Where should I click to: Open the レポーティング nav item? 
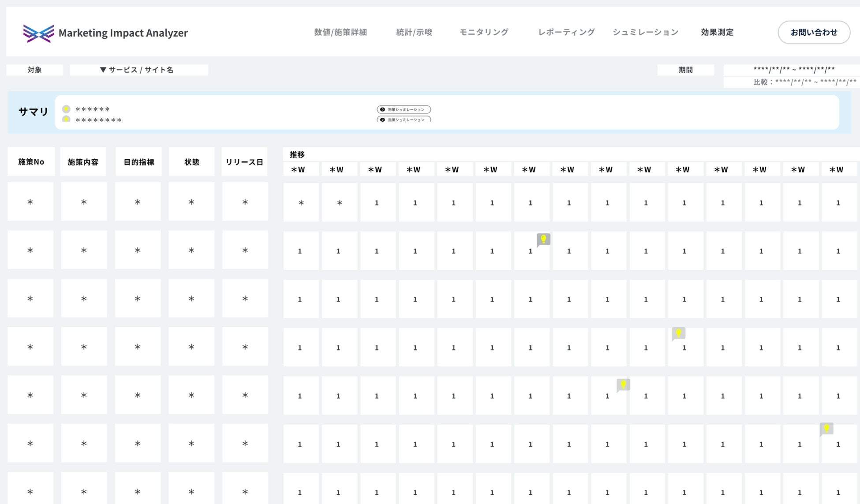(566, 32)
